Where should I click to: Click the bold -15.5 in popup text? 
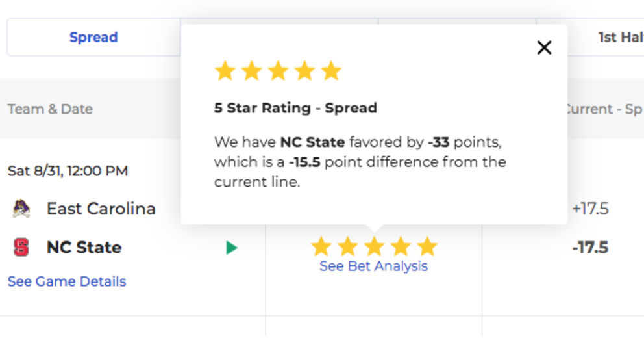(304, 162)
